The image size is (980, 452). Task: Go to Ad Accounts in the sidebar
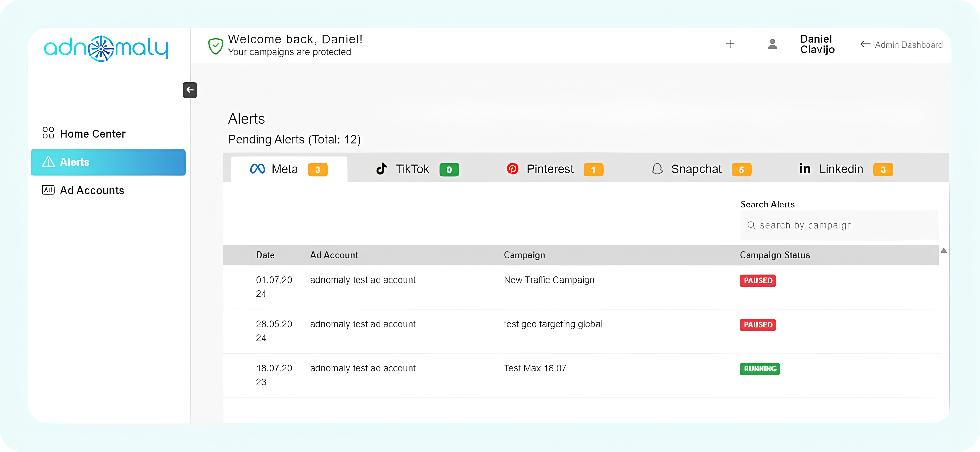pos(92,190)
